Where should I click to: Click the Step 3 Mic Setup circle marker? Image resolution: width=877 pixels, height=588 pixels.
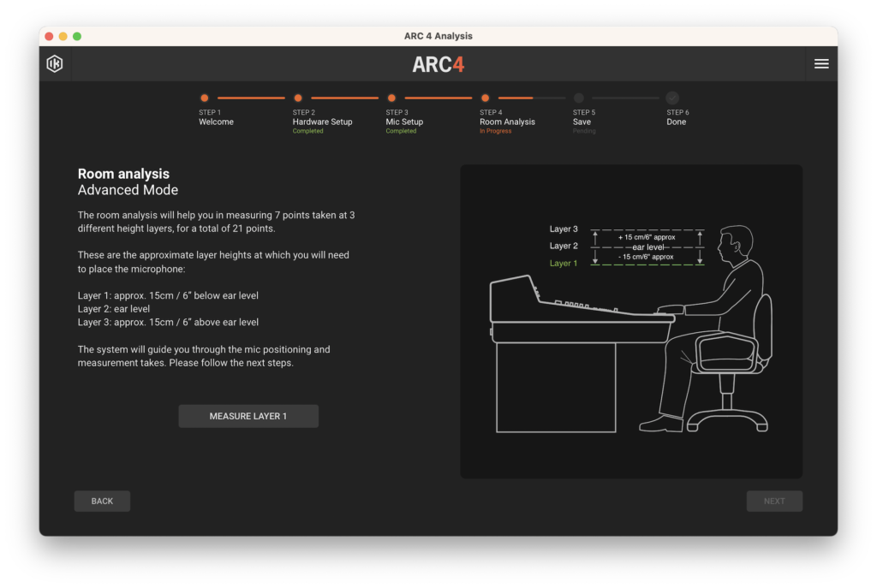pyautogui.click(x=391, y=98)
